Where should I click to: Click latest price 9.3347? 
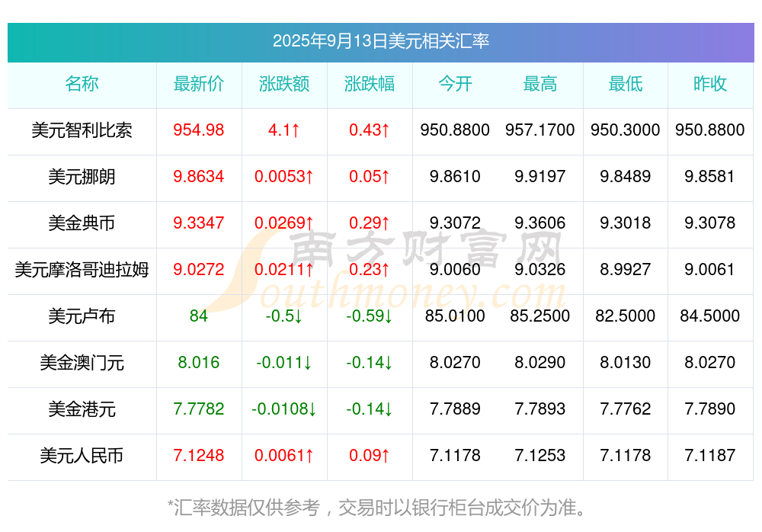(199, 223)
